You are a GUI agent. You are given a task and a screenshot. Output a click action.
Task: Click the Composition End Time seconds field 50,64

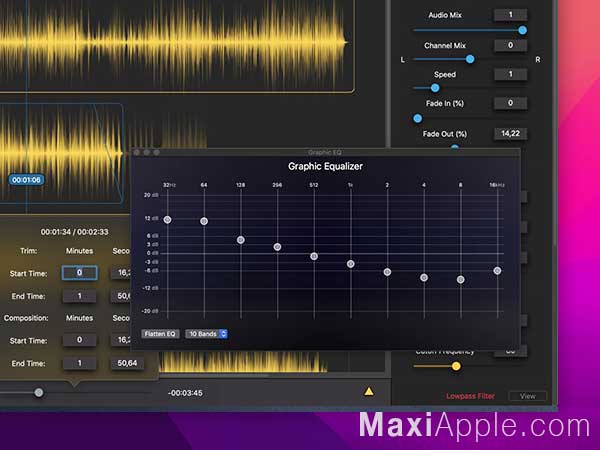pos(127,363)
